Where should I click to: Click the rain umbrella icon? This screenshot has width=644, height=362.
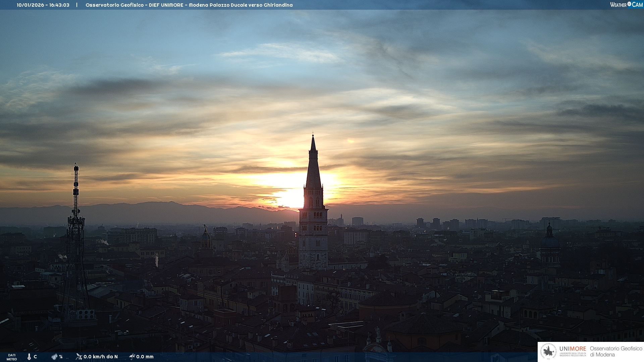tap(132, 357)
